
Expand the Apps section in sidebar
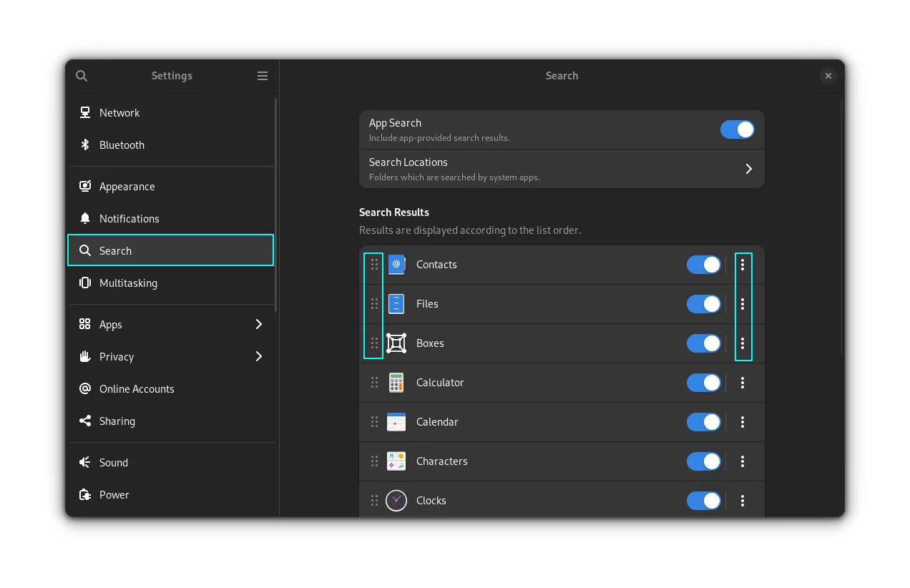pyautogui.click(x=171, y=325)
